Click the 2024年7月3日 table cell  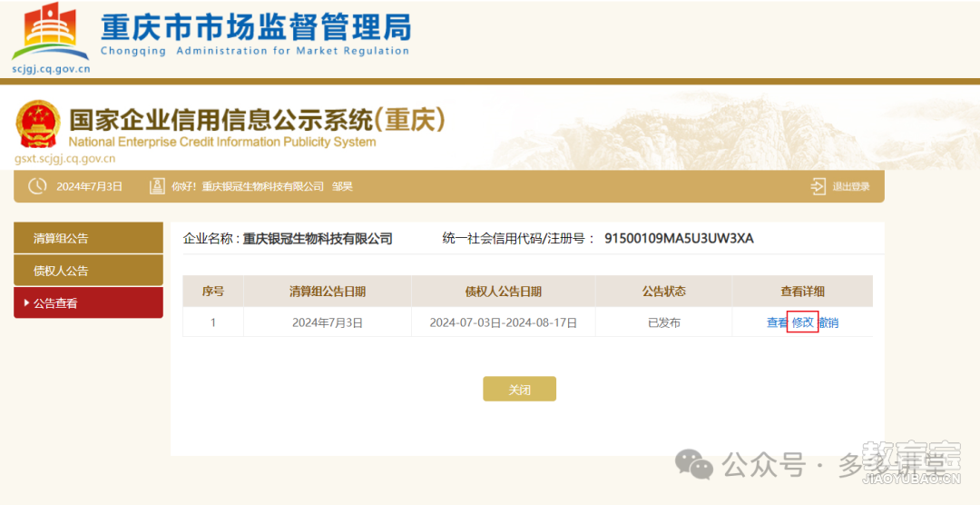pos(328,322)
